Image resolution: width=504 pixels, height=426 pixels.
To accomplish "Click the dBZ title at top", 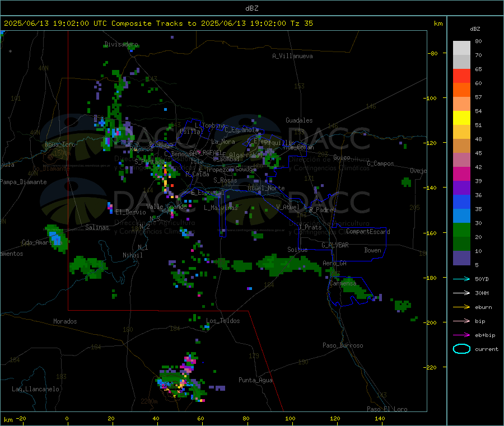I will (x=251, y=8).
